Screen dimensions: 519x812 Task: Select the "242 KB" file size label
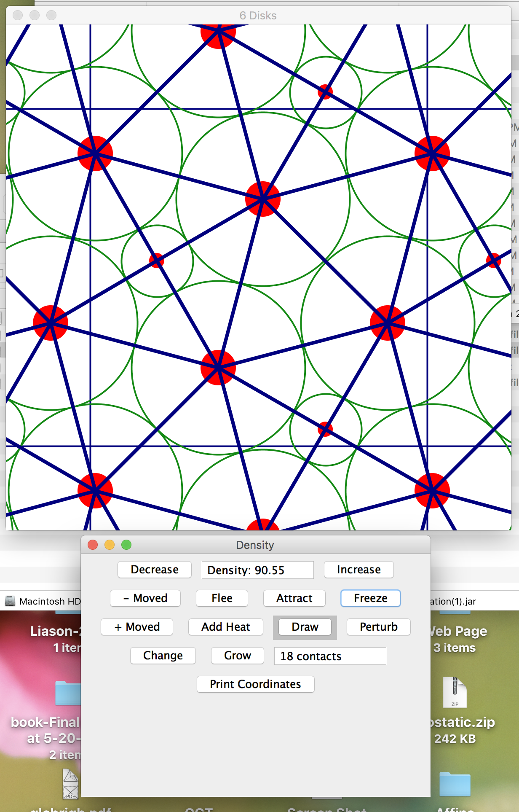pos(455,739)
